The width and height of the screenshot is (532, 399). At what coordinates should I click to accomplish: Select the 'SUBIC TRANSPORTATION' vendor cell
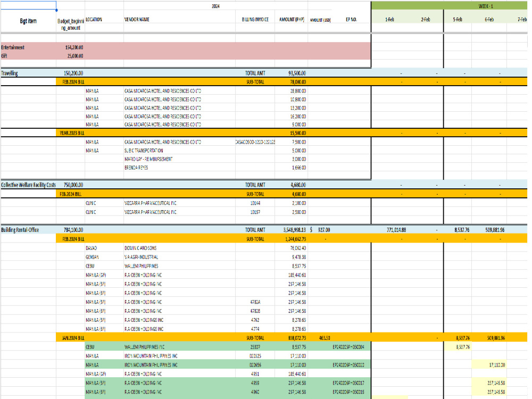pos(144,151)
